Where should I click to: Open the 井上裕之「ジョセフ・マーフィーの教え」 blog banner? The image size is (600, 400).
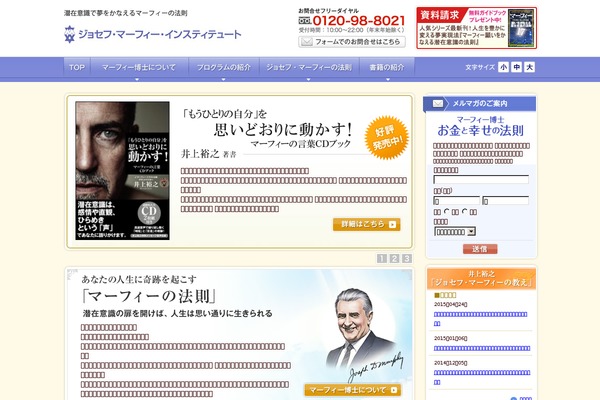(x=481, y=279)
